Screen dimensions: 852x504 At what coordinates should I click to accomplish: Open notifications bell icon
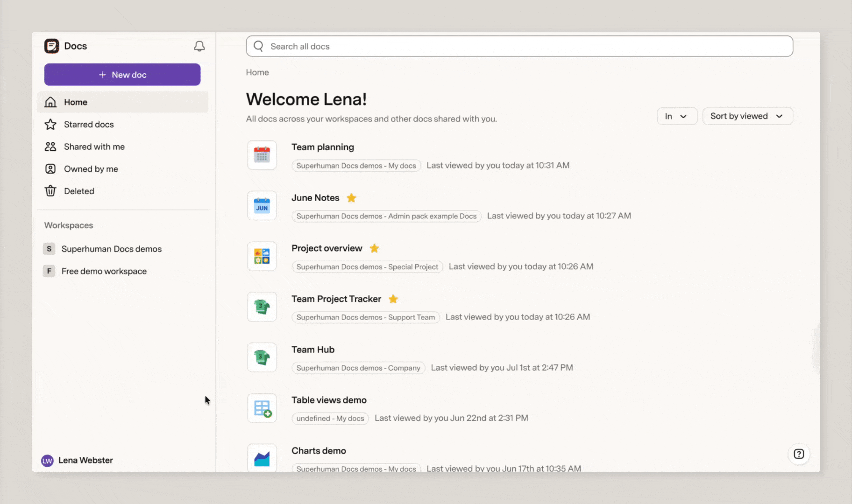pyautogui.click(x=199, y=46)
